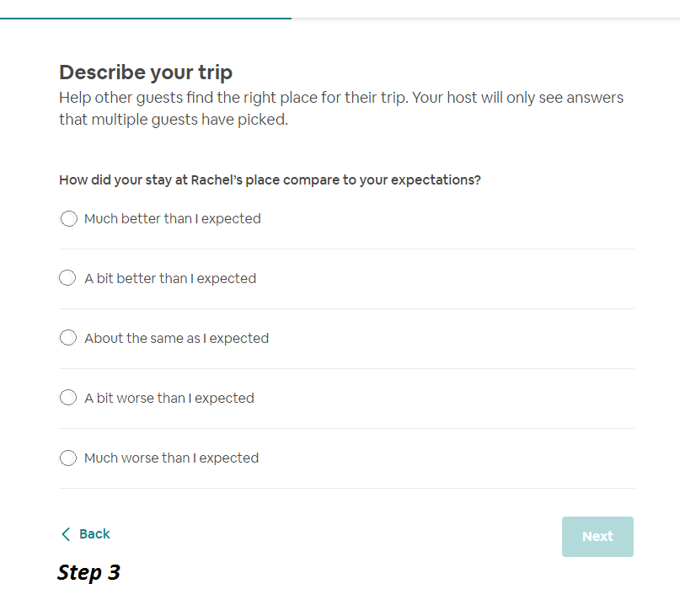Select the "Much better than I expected" radio button

pyautogui.click(x=68, y=219)
